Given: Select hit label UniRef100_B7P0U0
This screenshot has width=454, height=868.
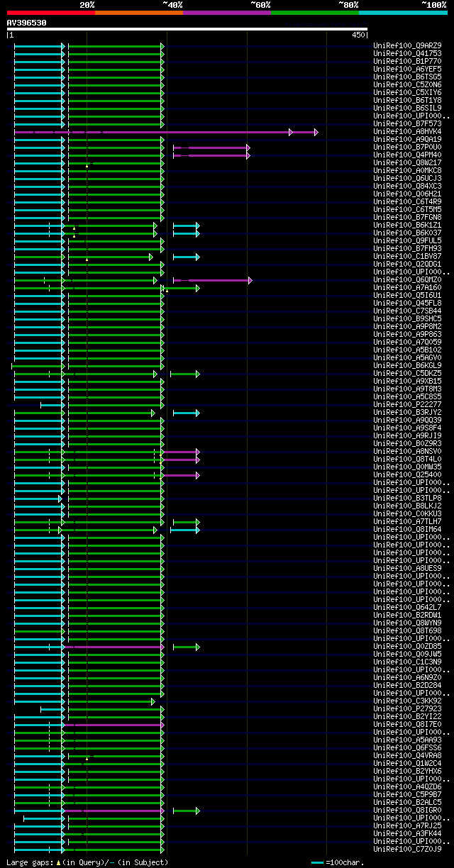Looking at the screenshot, I should tap(407, 148).
